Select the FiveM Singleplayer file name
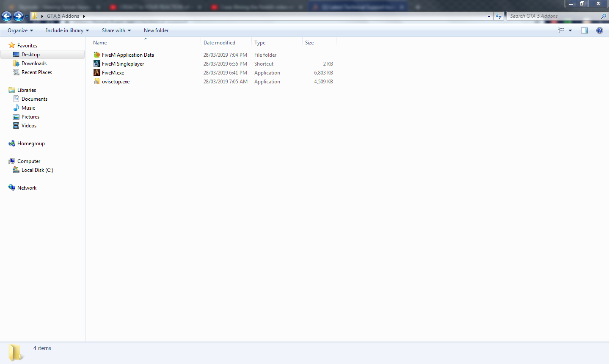This screenshot has height=364, width=609. [123, 64]
